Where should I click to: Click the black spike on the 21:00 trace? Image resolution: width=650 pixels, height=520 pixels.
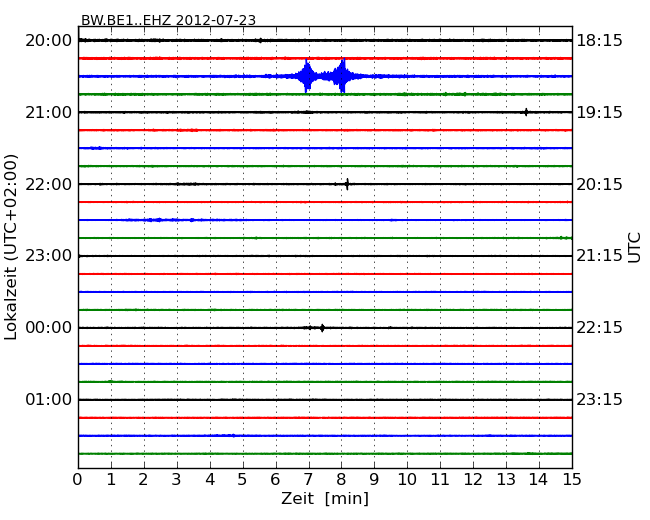pyautogui.click(x=526, y=112)
